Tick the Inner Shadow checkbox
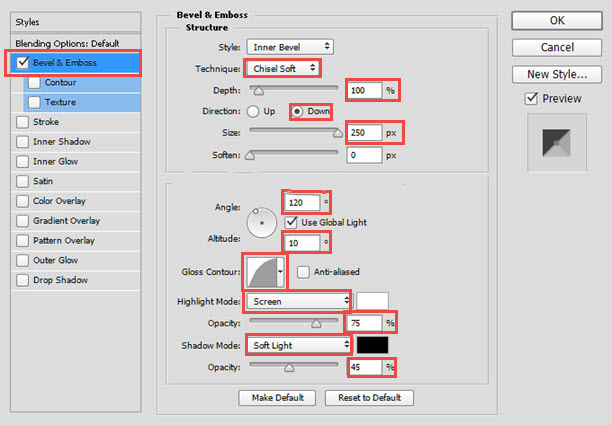Image resolution: width=612 pixels, height=425 pixels. pos(23,142)
